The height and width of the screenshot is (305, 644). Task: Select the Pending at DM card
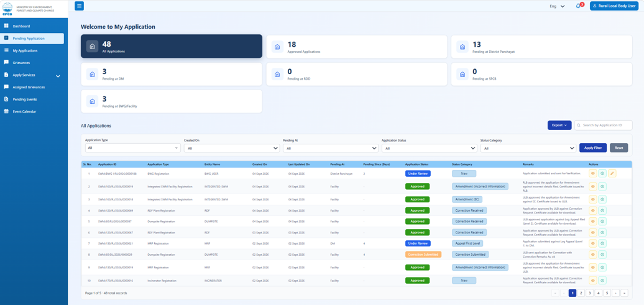click(x=172, y=74)
